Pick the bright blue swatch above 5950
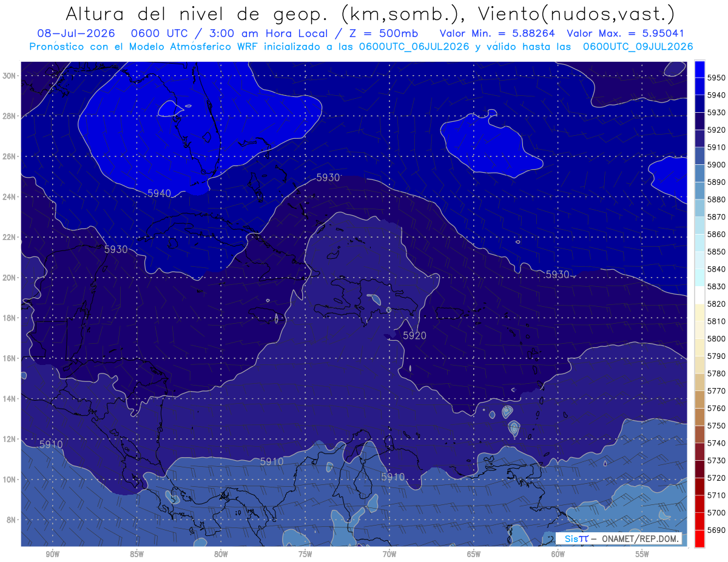728x562 pixels. pyautogui.click(x=699, y=69)
